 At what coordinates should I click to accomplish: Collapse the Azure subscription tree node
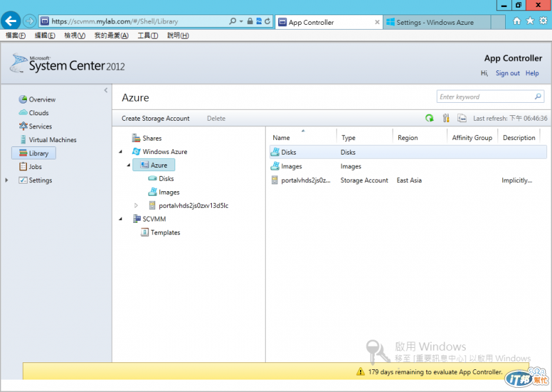[x=128, y=165]
